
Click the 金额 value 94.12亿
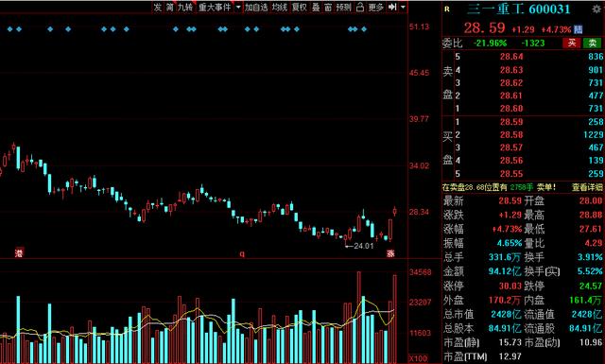[504, 271]
